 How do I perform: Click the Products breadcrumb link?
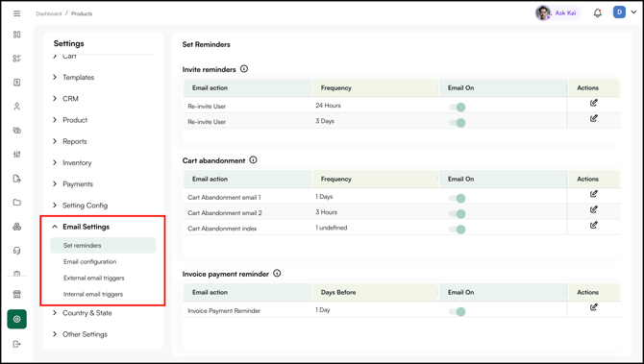[82, 13]
